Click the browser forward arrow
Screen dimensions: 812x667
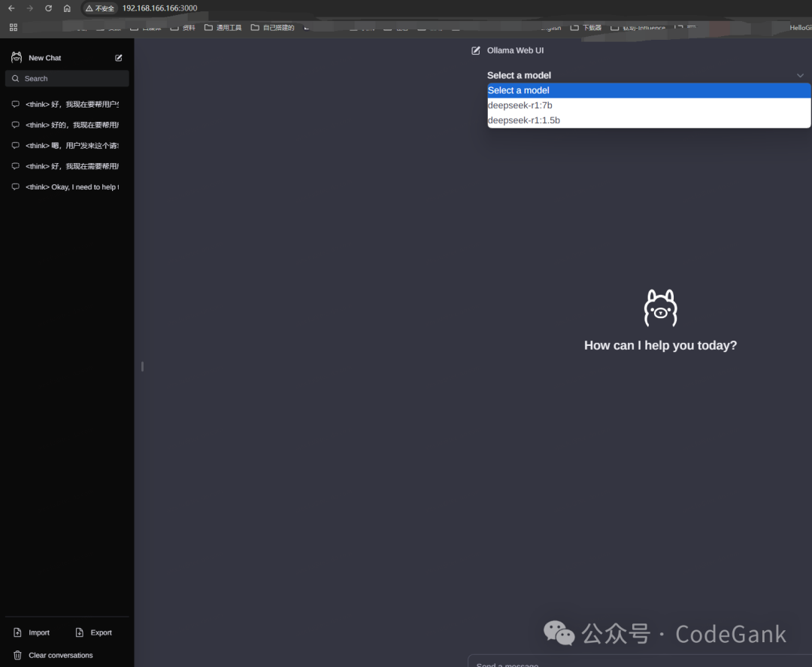[30, 8]
